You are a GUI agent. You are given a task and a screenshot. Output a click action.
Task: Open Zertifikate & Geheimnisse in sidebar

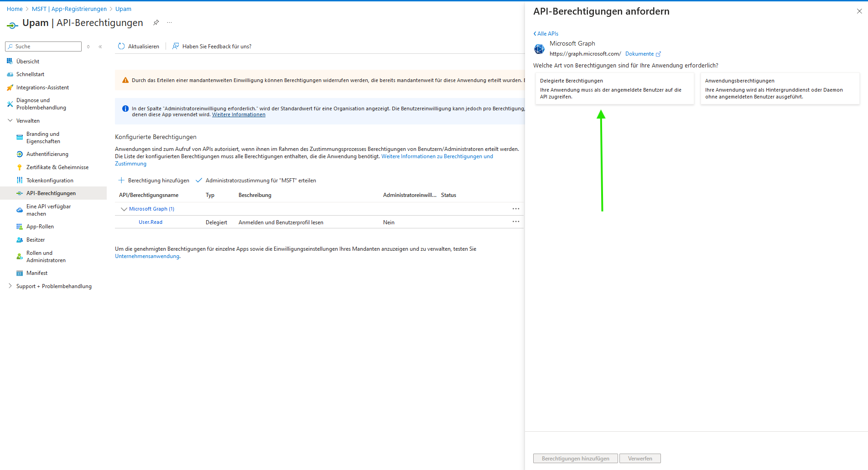57,167
